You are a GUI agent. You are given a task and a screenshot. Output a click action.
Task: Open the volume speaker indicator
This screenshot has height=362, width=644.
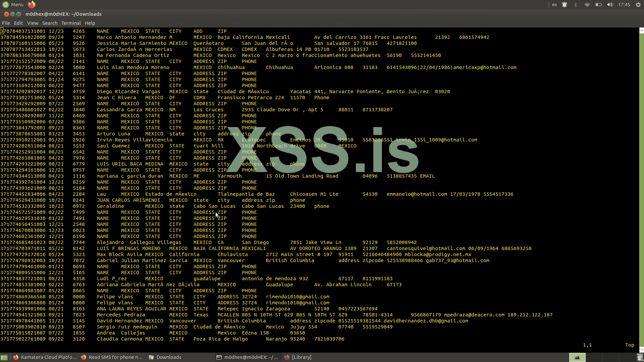coord(610,5)
